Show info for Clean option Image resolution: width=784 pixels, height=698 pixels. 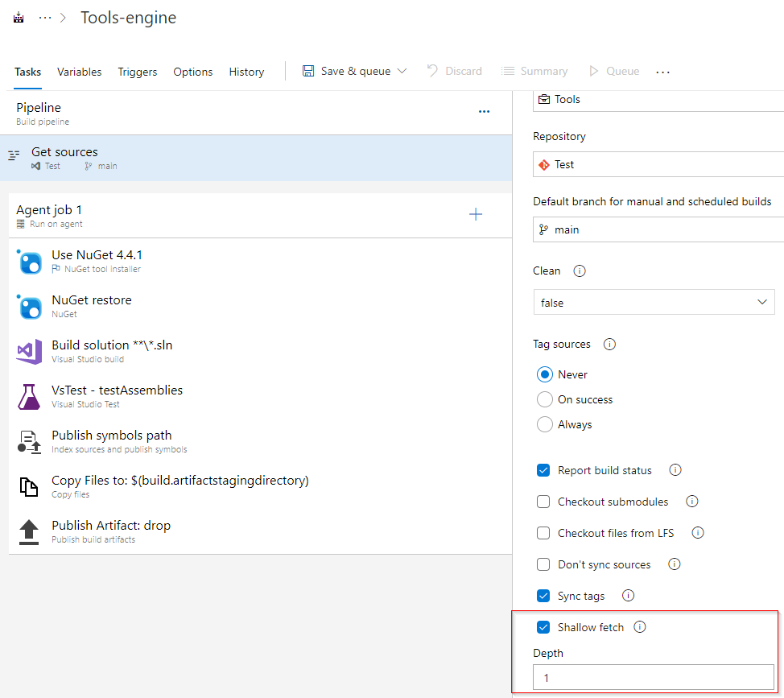coord(579,271)
